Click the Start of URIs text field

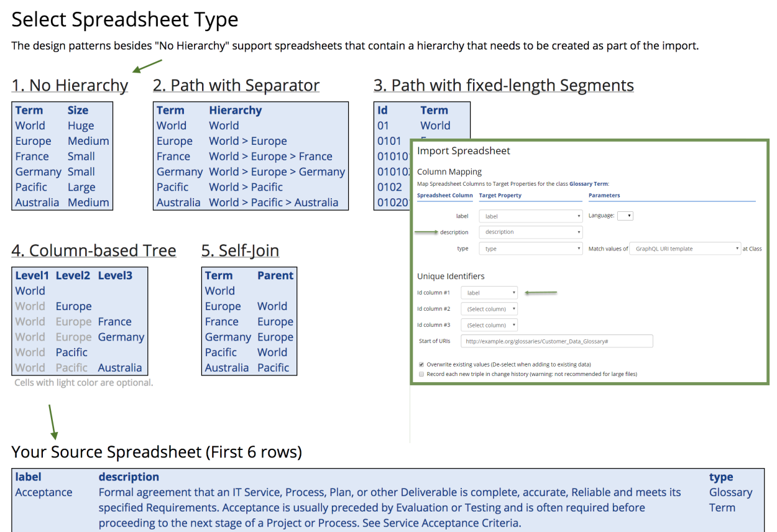556,341
